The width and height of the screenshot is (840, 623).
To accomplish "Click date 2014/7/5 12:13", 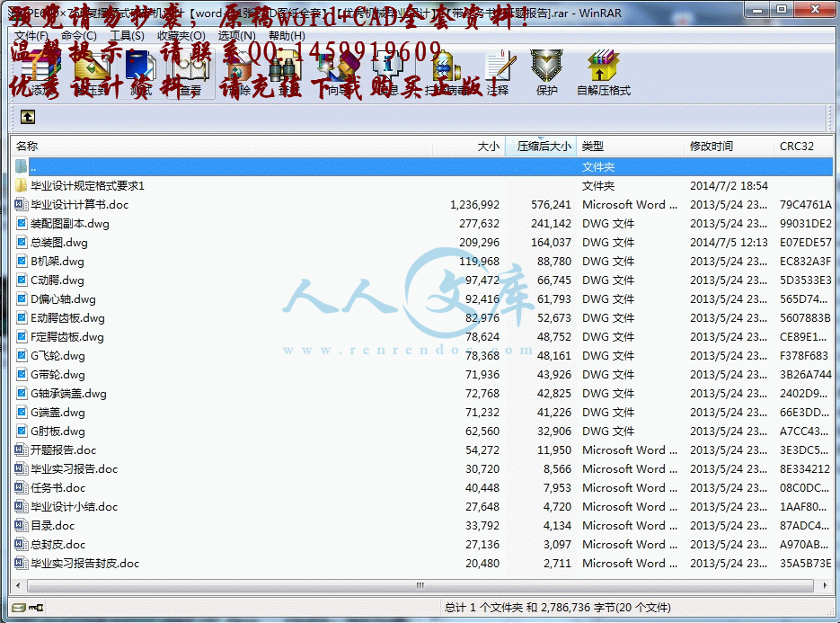I will [x=729, y=243].
